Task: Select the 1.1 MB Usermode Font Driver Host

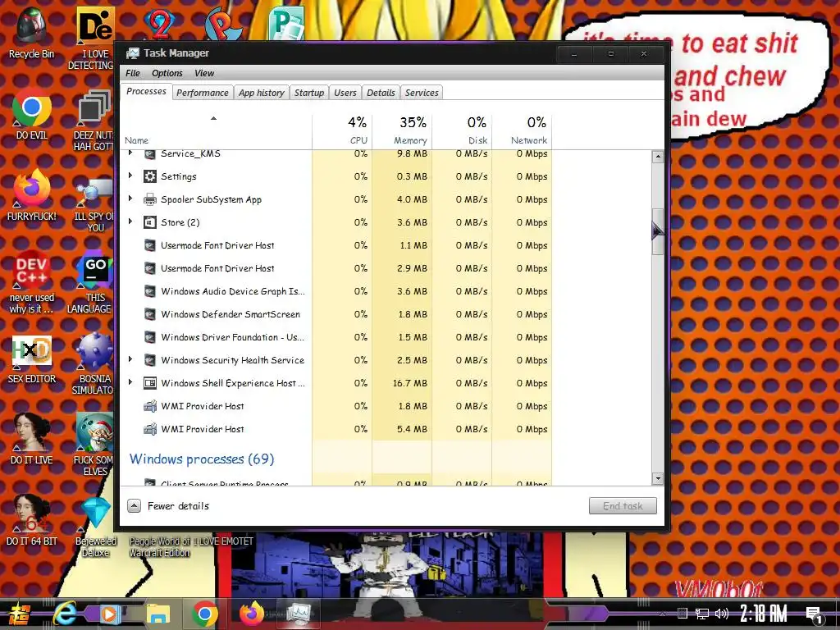Action: [x=336, y=245]
